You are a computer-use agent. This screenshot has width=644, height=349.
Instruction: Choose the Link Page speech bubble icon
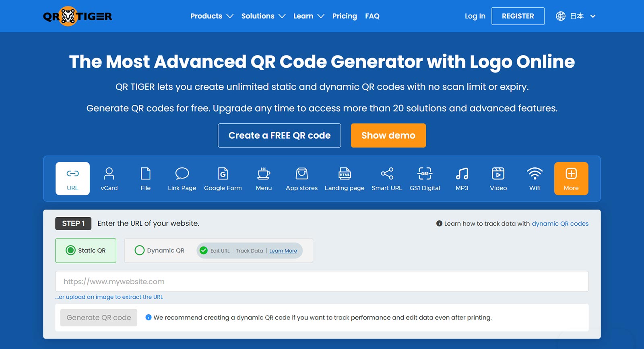coord(182,174)
